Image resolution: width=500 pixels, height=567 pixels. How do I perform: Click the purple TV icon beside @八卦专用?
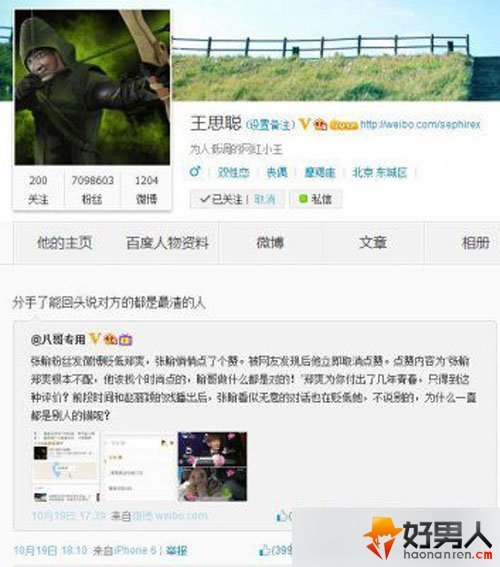click(x=125, y=340)
